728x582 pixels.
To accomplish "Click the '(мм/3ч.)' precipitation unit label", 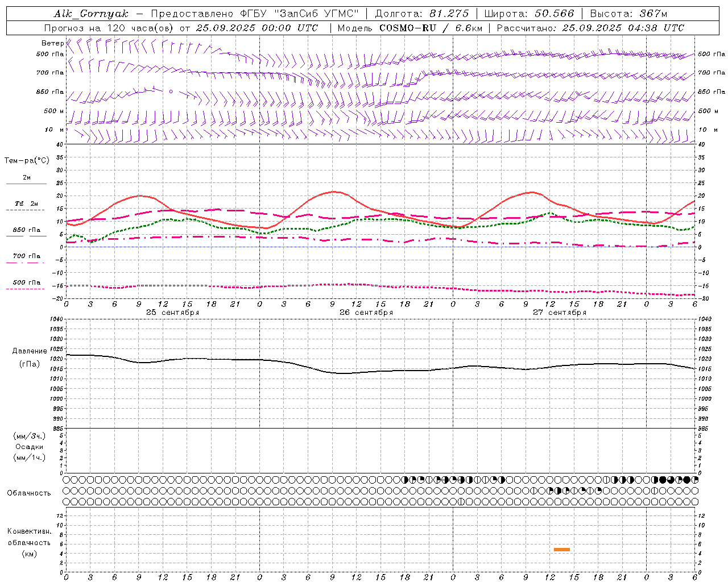I will pyautogui.click(x=30, y=436).
